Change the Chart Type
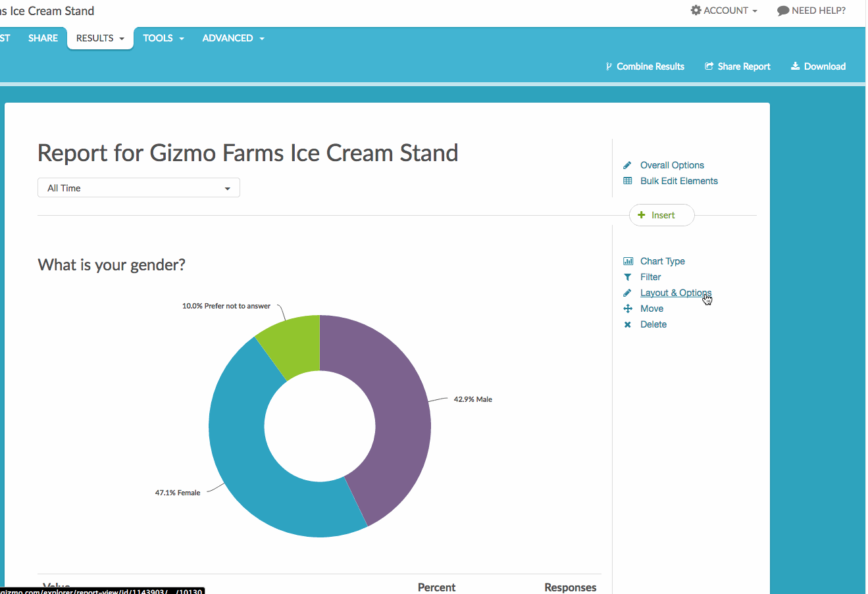The width and height of the screenshot is (868, 594). click(663, 261)
